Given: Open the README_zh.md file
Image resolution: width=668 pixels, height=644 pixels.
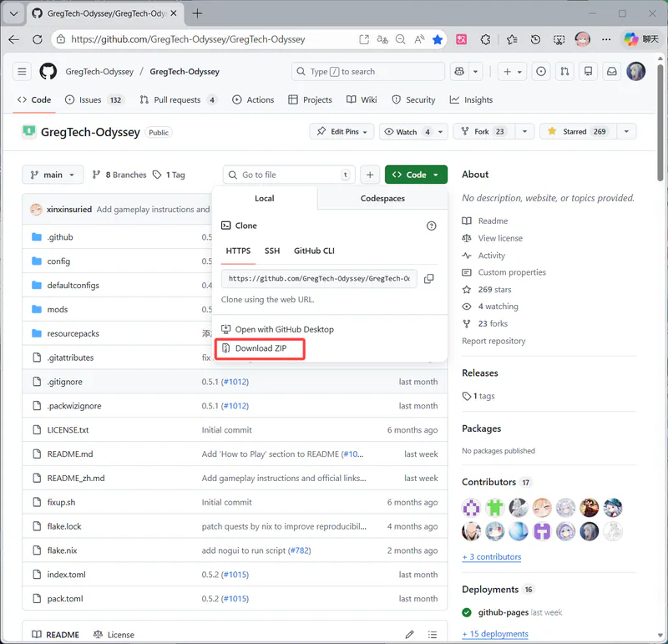Looking at the screenshot, I should pyautogui.click(x=76, y=479).
